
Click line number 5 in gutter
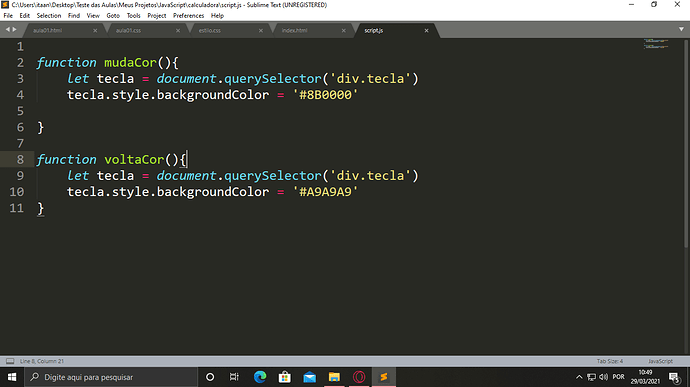tap(20, 111)
